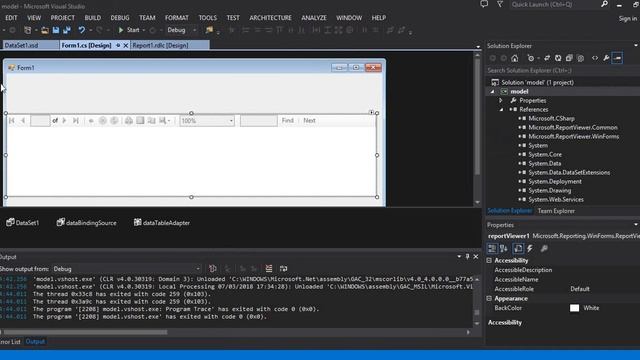
Task: Open the ANALYZE menu
Action: click(314, 18)
